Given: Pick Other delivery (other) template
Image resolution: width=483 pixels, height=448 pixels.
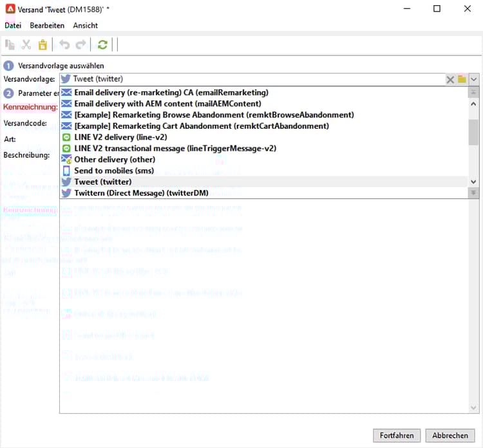Looking at the screenshot, I should pyautogui.click(x=263, y=160).
